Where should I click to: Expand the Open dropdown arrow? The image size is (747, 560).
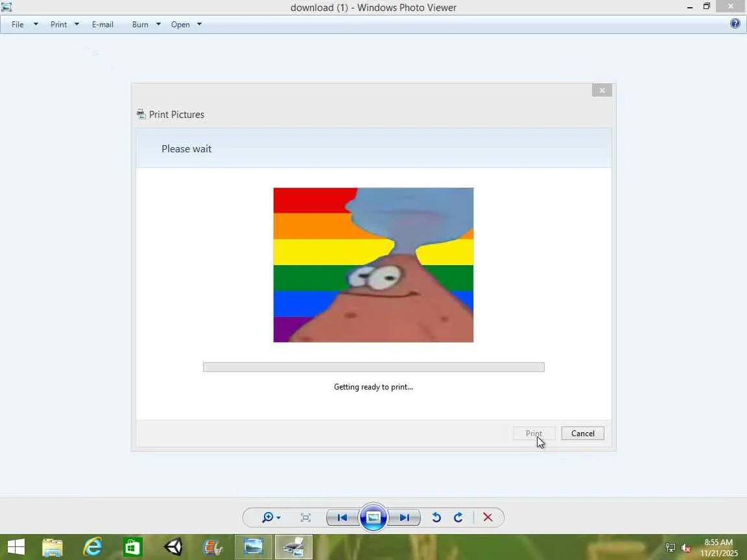(200, 24)
